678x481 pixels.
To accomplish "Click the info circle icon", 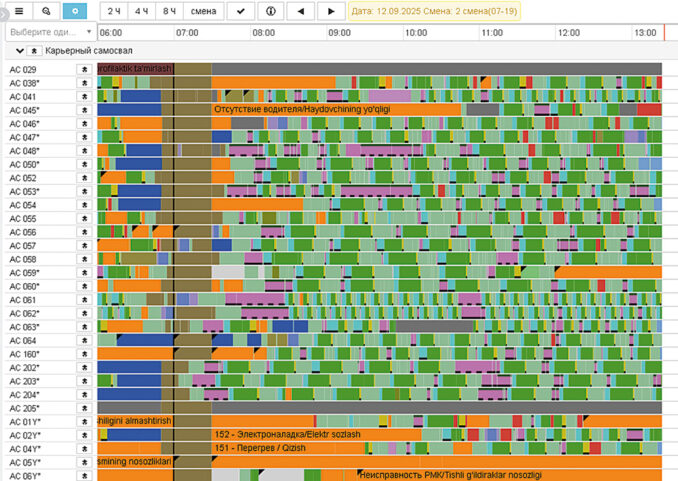I will point(270,11).
